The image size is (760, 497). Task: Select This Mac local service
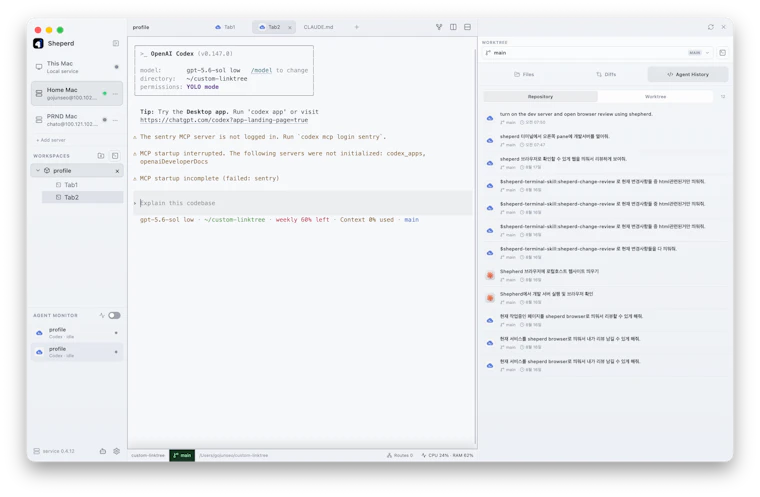77,67
